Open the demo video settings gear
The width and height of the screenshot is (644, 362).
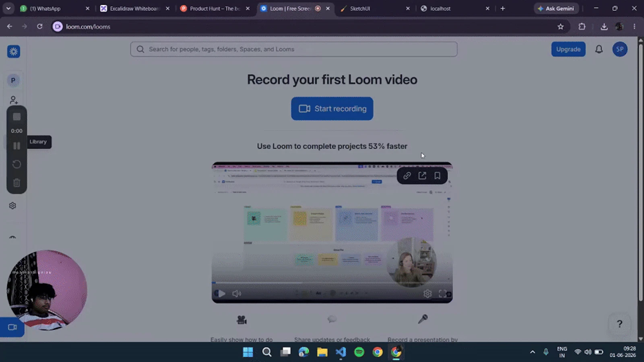pos(427,294)
